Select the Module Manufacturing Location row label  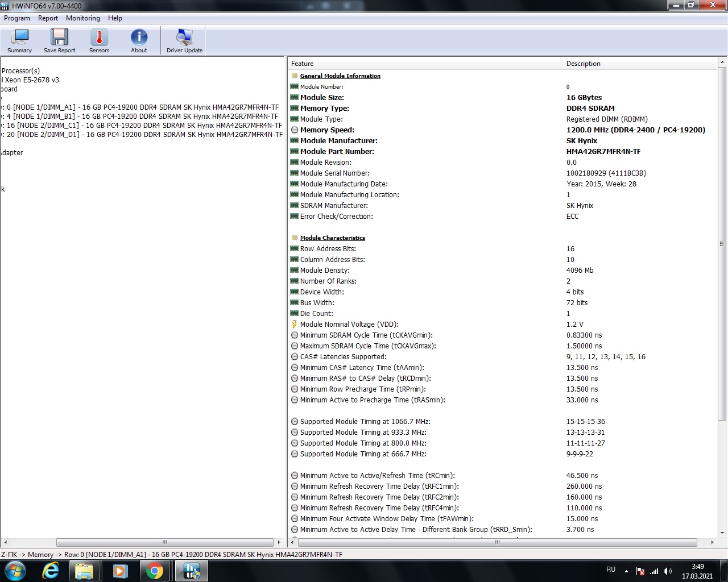click(x=350, y=195)
